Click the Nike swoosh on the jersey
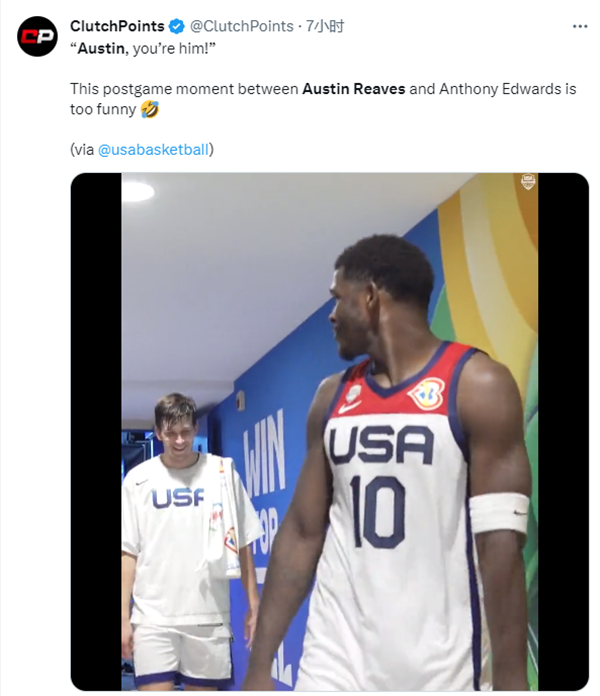This screenshot has height=696, width=600. click(349, 407)
